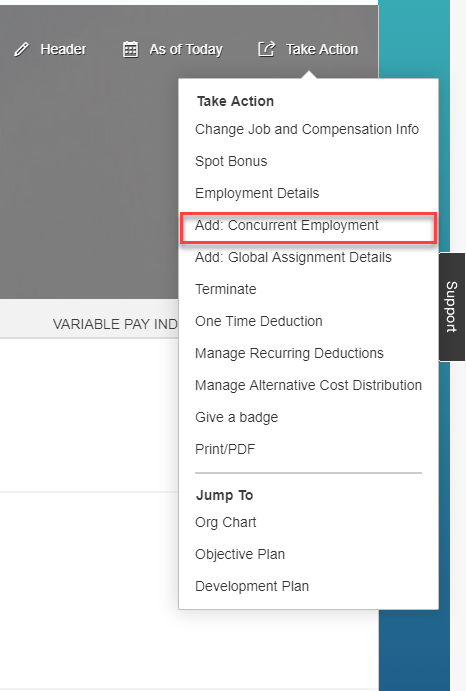Select Change Job and Compensation Info

[x=307, y=129]
